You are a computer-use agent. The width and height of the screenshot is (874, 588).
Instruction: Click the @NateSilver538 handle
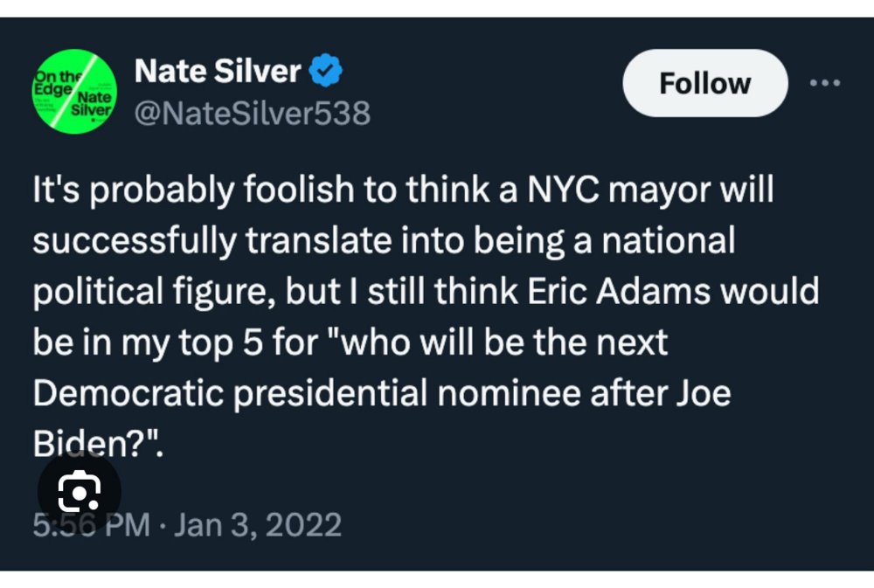pyautogui.click(x=253, y=113)
